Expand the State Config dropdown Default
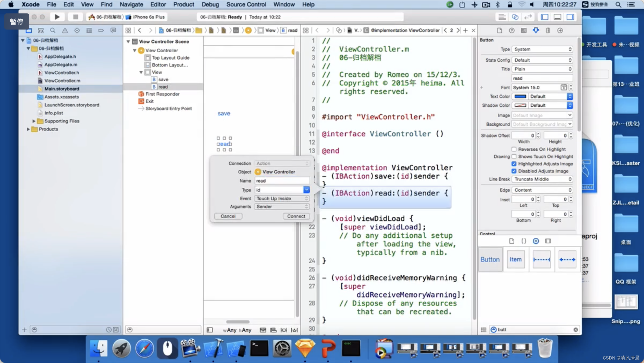The height and width of the screenshot is (363, 644). [x=542, y=59]
